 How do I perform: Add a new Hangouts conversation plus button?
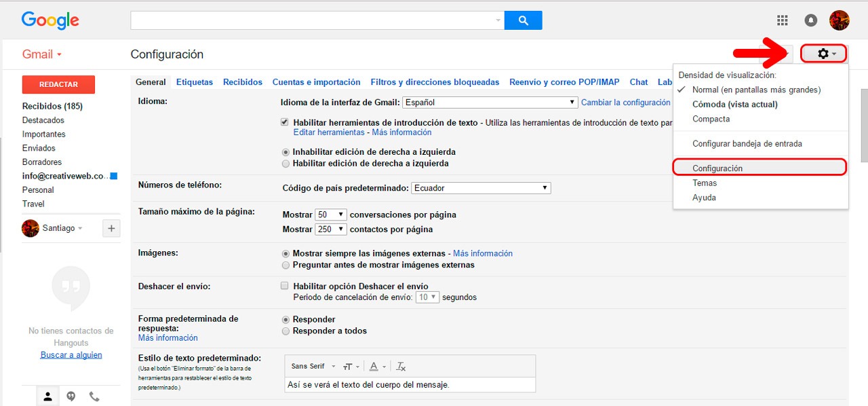[x=111, y=228]
